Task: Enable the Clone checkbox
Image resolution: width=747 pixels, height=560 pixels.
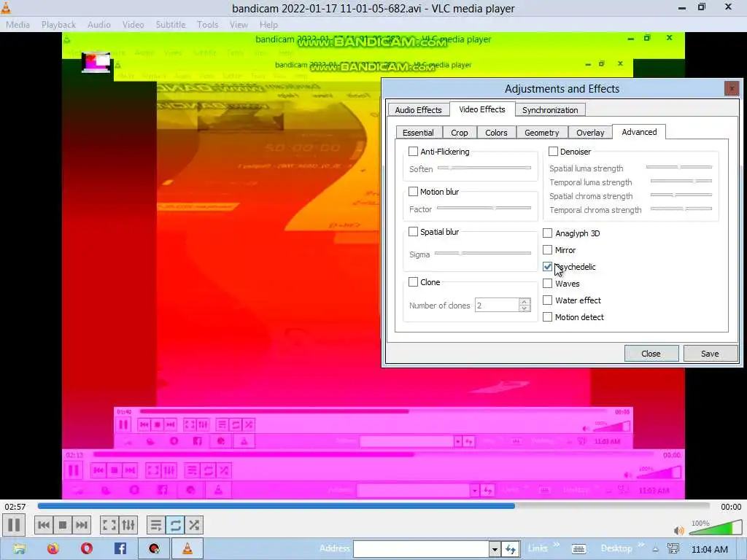Action: (413, 282)
